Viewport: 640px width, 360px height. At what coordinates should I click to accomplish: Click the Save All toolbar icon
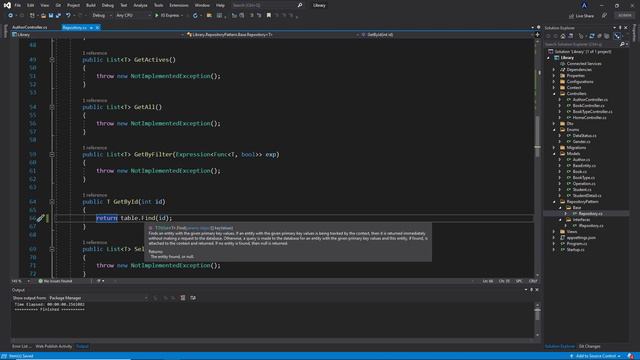click(58, 16)
